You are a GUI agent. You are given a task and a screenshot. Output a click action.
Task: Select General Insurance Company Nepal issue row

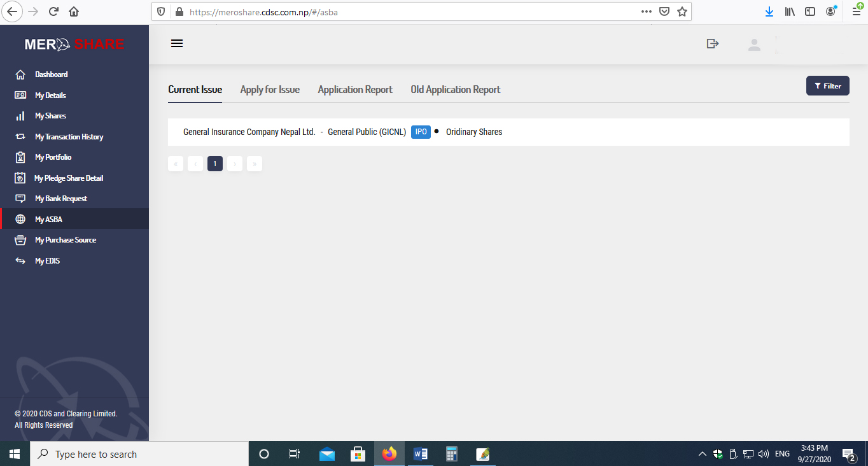[x=342, y=132]
